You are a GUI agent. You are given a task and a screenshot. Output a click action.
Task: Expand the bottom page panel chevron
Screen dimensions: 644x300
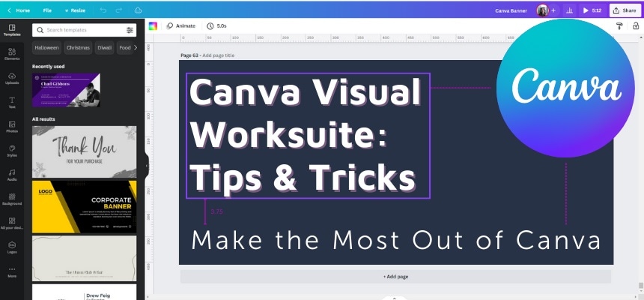coord(395,298)
